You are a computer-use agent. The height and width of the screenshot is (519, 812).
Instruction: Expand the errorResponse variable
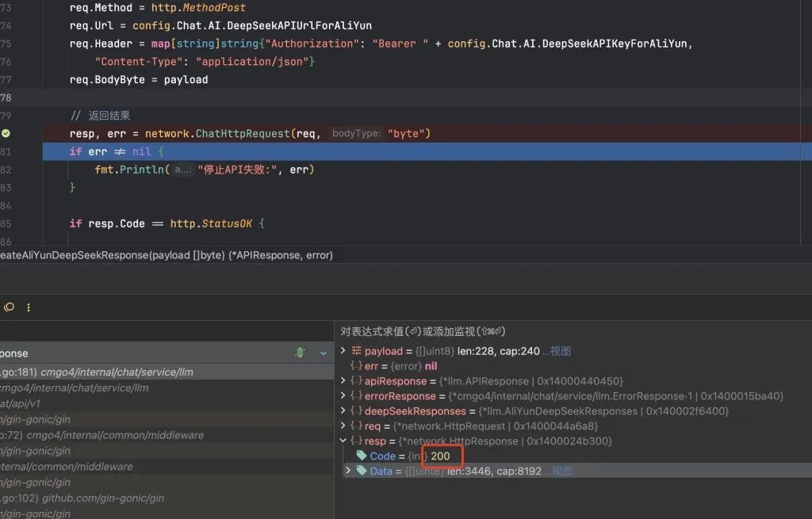(x=343, y=396)
